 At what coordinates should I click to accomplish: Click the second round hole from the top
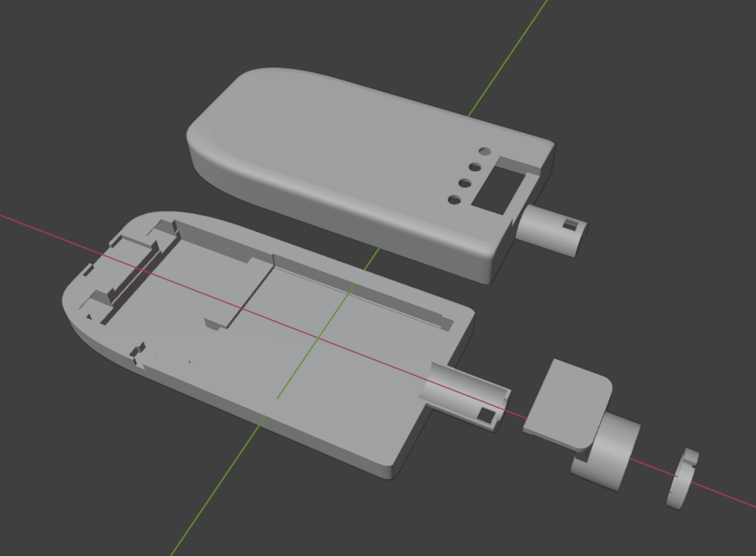[x=475, y=168]
